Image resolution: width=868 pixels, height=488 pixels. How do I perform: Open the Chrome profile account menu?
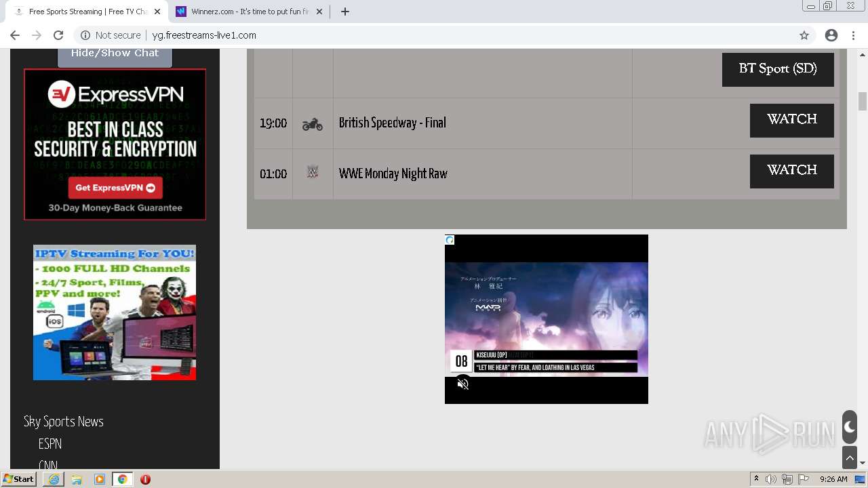coord(831,35)
